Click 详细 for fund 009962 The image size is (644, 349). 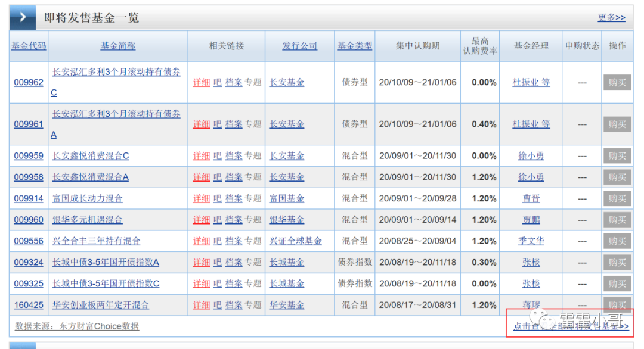[x=202, y=82]
